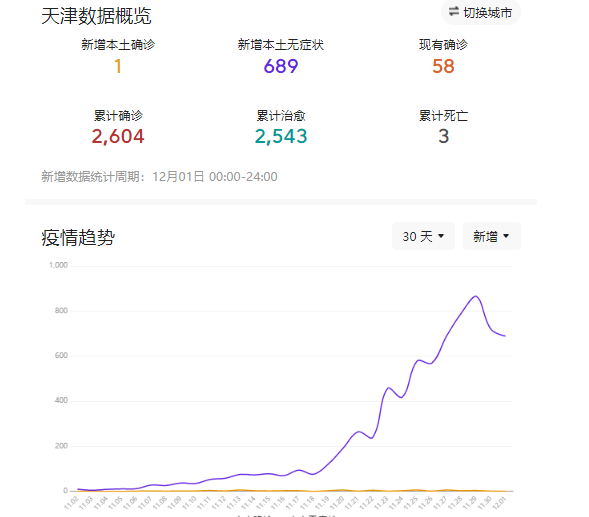
Task: Click the arrow next to 30 天
Action: click(441, 236)
